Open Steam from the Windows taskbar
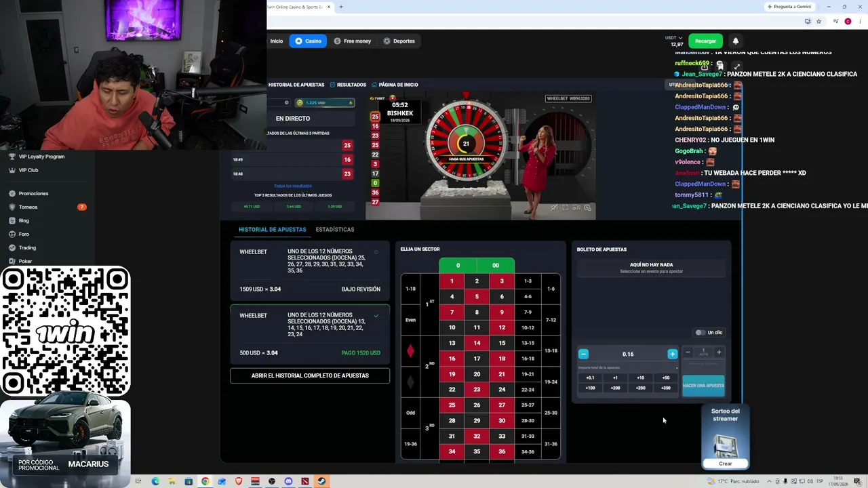This screenshot has width=868, height=488. pyautogui.click(x=321, y=481)
